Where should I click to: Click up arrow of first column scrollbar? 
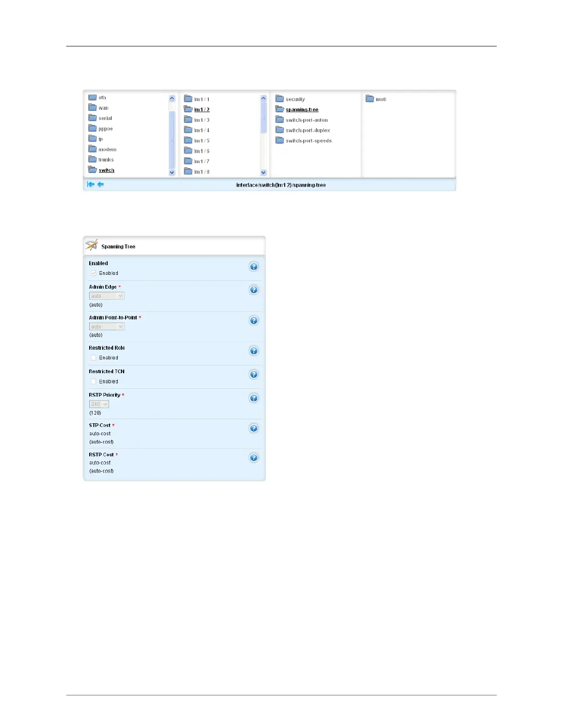[172, 98]
